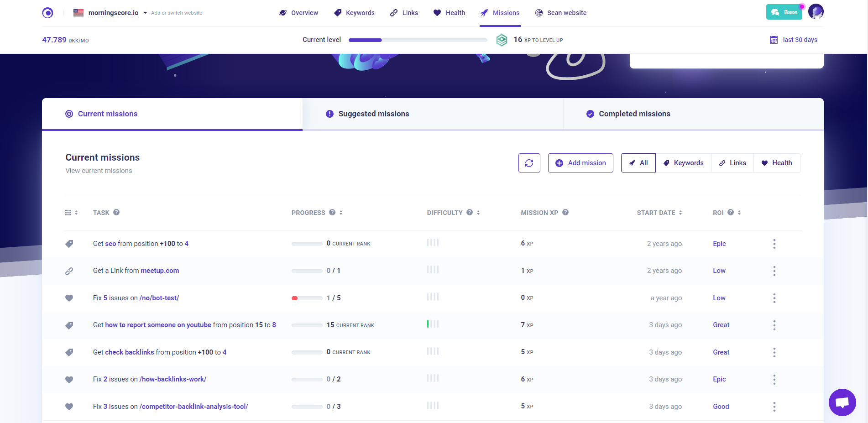868x423 pixels.
Task: Open three-dot menu for meetup.com mission
Action: tap(774, 271)
